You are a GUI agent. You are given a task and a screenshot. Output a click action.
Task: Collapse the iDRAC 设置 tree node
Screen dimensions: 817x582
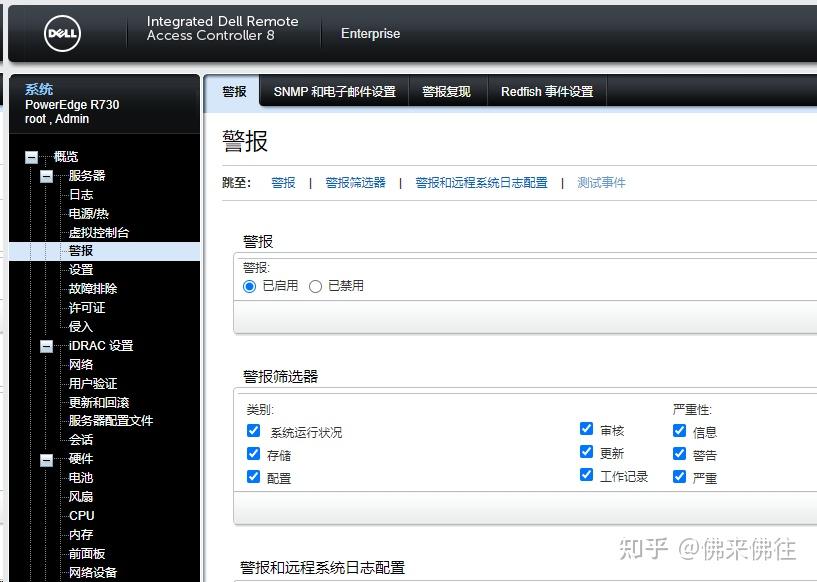(46, 346)
